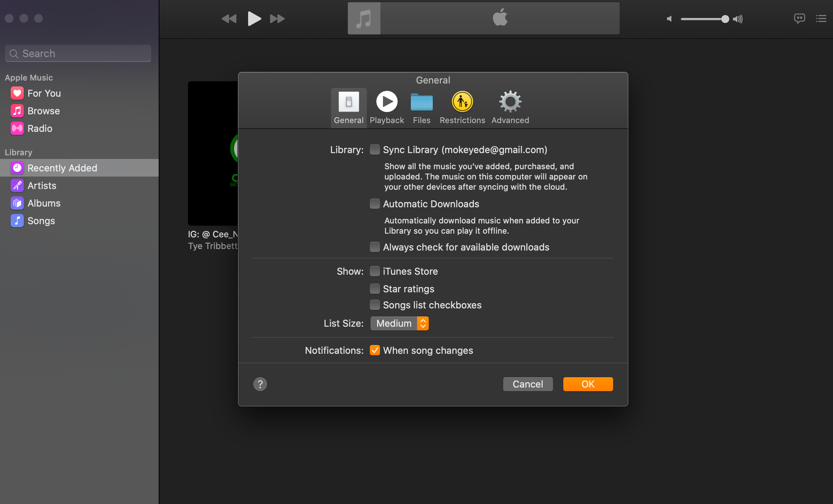
Task: Click the Browse sidebar icon
Action: (16, 111)
